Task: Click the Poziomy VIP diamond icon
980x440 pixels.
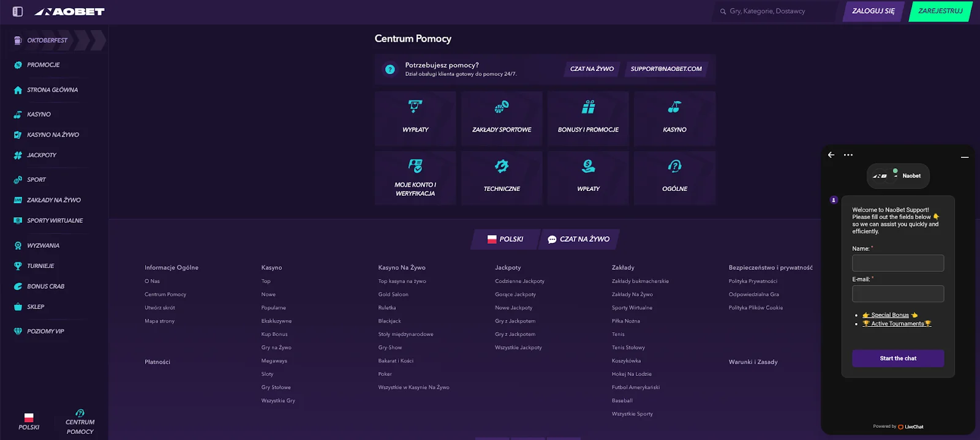Action: (18, 332)
